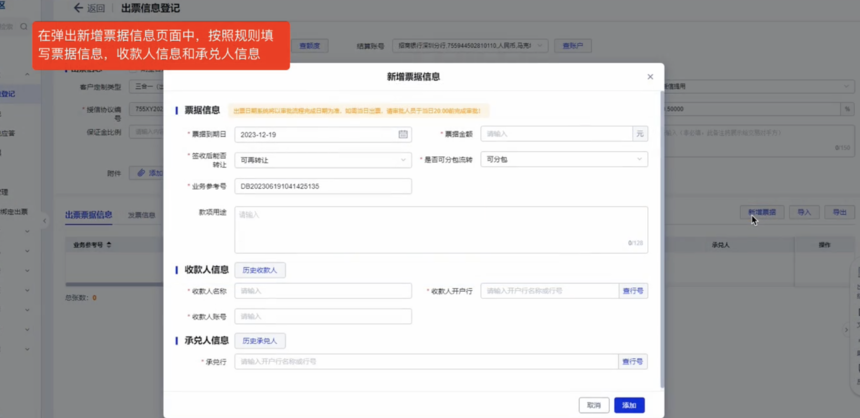This screenshot has height=418, width=860.
Task: Focus the 款项用途 text area
Action: [x=441, y=230]
